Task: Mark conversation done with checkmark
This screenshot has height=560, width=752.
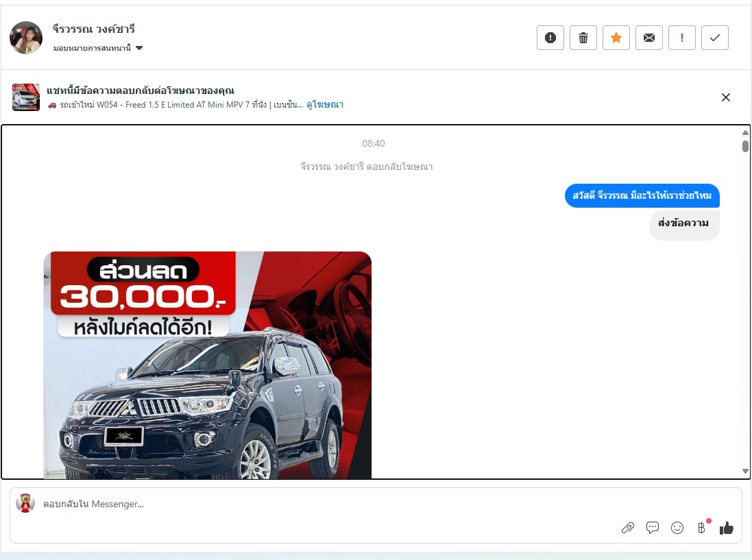Action: point(714,38)
